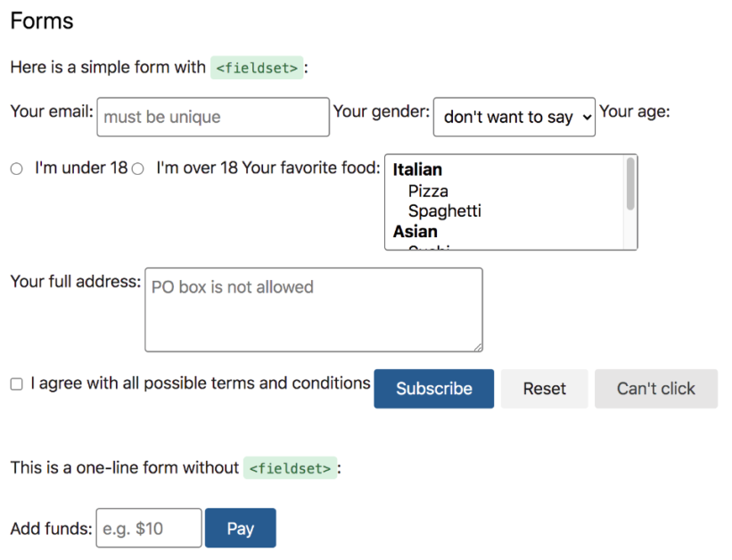This screenshot has width=732, height=560.
Task: Click the Italian group label in list
Action: pos(417,169)
